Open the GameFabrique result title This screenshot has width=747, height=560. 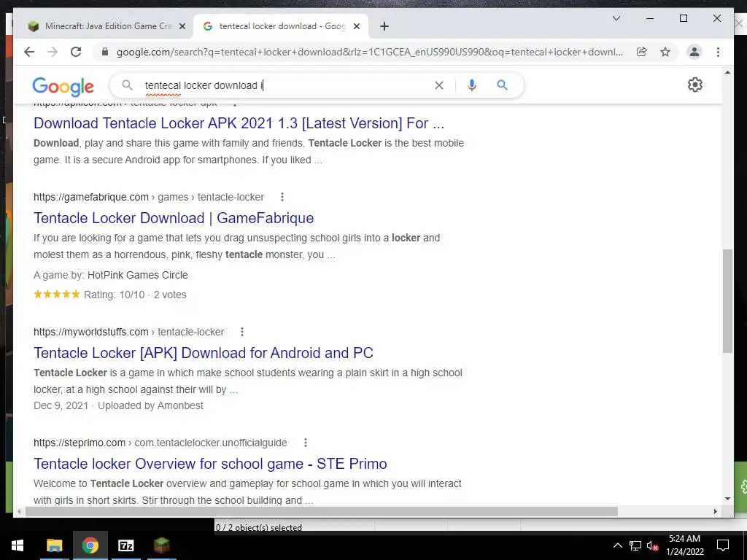[174, 218]
